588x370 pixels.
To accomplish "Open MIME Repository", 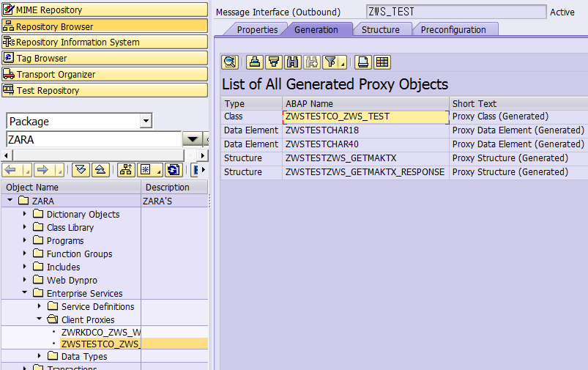I will (105, 10).
